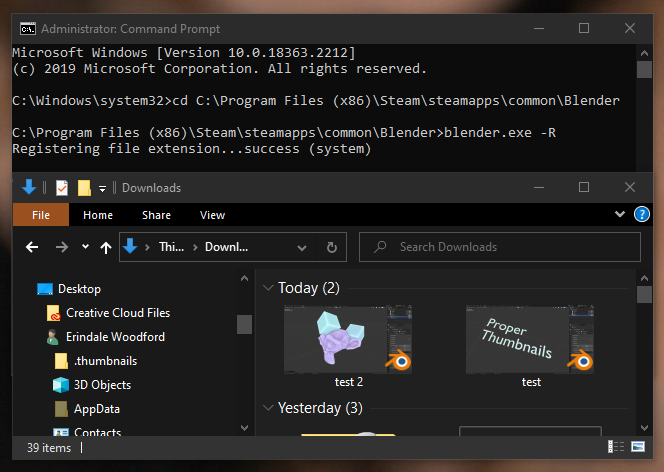Minimize the Downloads Explorer window

coord(539,187)
